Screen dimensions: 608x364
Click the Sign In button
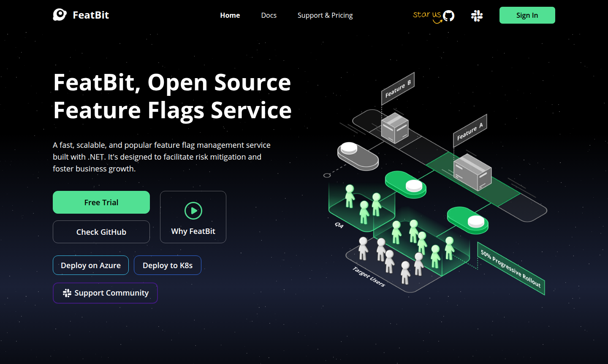527,15
